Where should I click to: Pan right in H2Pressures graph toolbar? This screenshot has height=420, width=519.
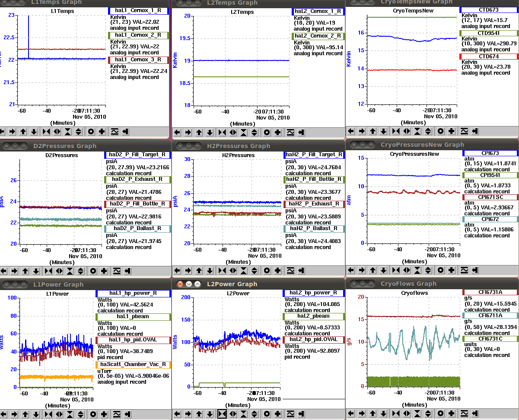tap(188, 271)
